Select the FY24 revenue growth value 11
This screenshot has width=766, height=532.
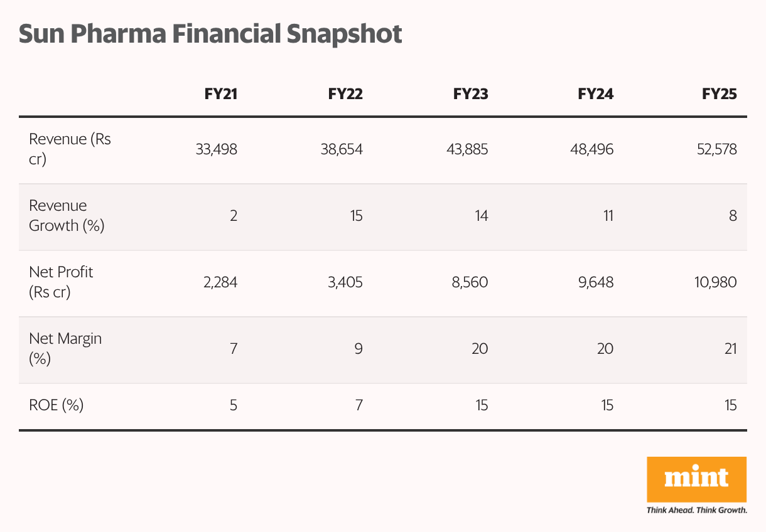[x=608, y=216]
